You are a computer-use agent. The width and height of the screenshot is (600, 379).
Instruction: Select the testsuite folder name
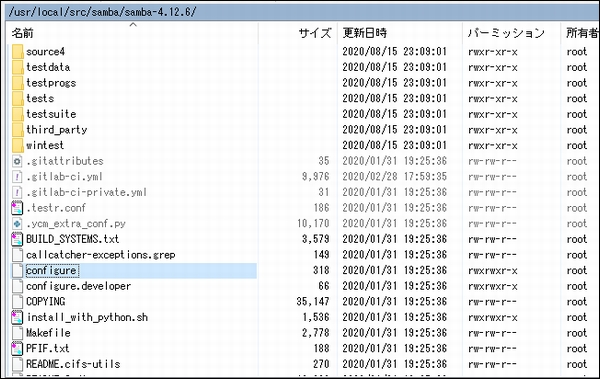click(x=51, y=114)
